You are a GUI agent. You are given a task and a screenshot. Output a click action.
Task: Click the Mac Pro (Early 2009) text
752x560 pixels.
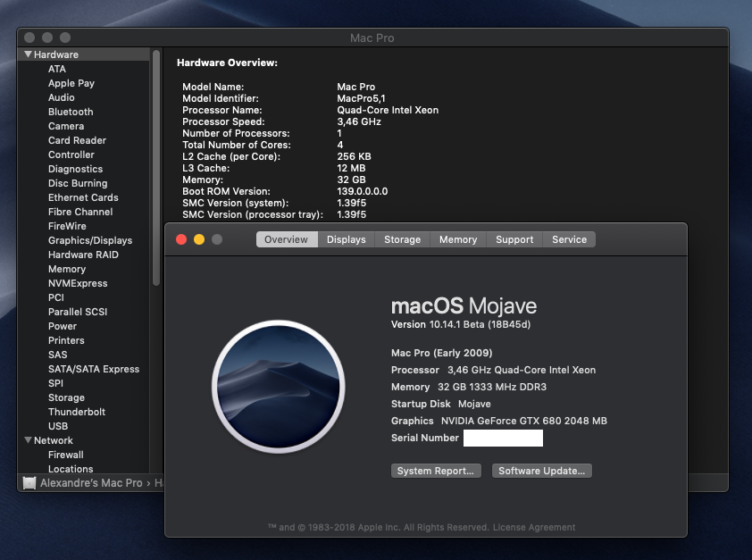442,353
